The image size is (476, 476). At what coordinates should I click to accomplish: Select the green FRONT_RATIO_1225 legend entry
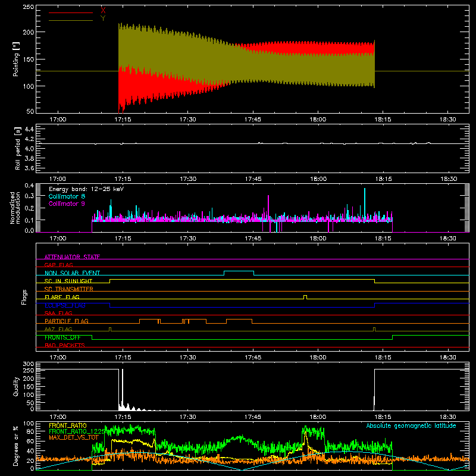77,431
